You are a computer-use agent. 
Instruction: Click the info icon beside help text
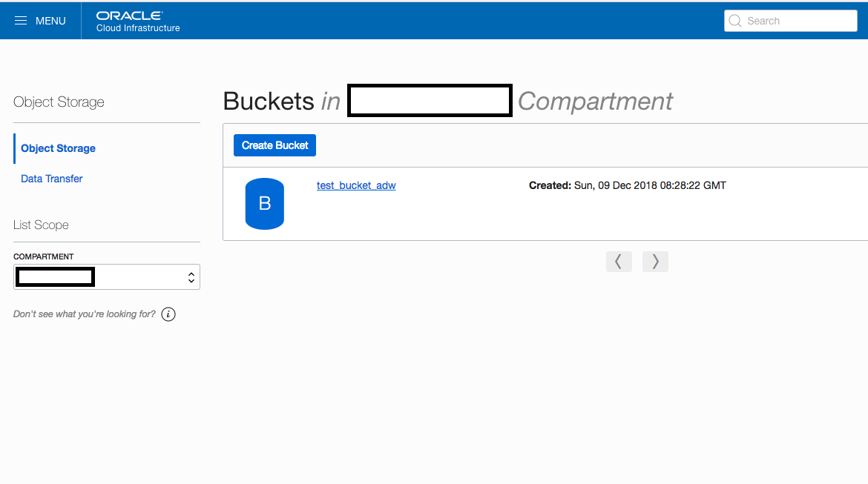point(168,314)
